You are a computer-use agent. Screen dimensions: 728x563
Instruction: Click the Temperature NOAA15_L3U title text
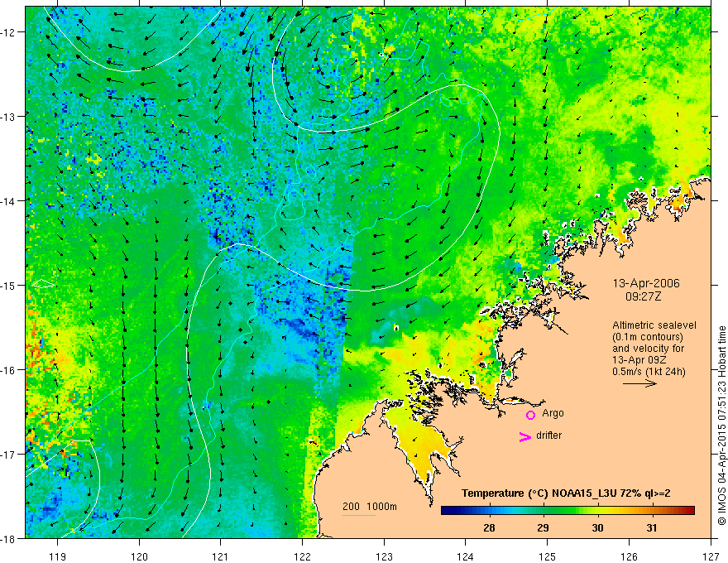(566, 493)
